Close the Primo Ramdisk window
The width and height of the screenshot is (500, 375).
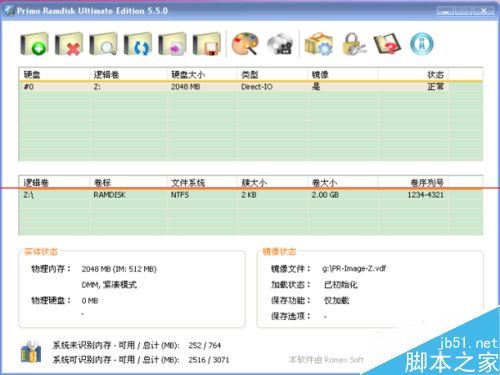point(483,11)
